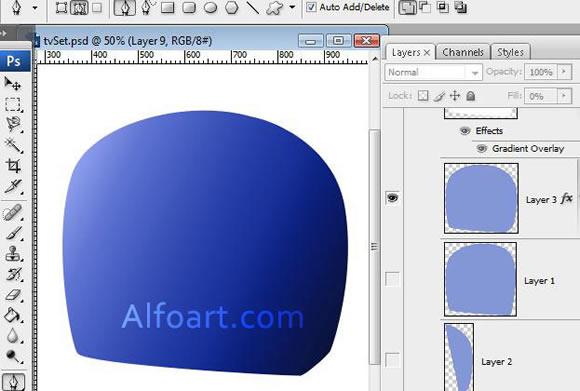
Task: Pick the Rounded Rectangle shape tool option
Action: point(189,8)
